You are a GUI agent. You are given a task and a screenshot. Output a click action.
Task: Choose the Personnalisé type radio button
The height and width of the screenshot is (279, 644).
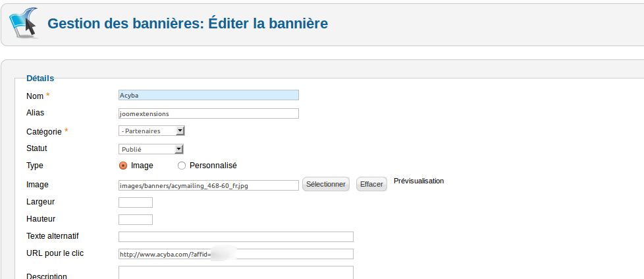tap(182, 166)
